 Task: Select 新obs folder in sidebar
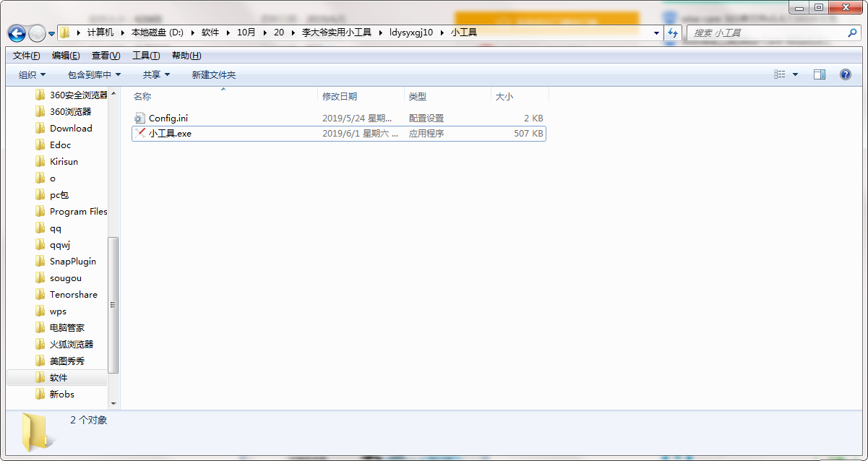coord(54,395)
